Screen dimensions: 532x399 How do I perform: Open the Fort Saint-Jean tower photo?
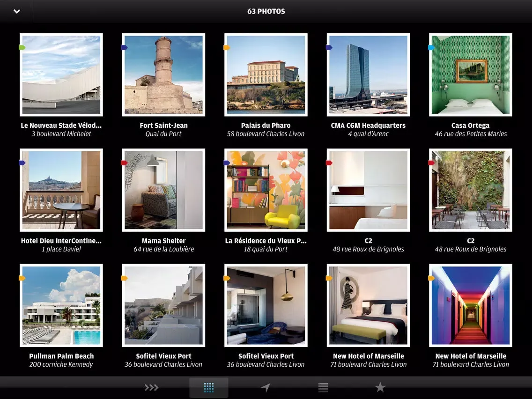(x=163, y=74)
